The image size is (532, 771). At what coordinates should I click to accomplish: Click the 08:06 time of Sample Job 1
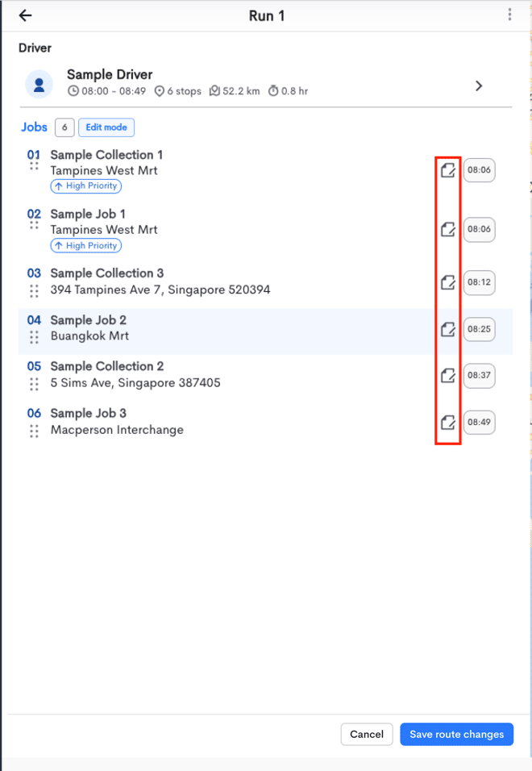click(479, 229)
